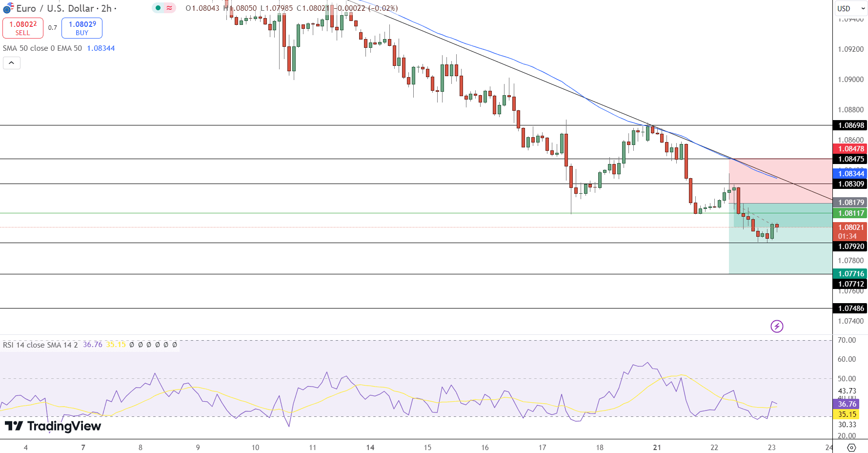
Task: Click the date label 23 on time axis
Action: pos(771,447)
